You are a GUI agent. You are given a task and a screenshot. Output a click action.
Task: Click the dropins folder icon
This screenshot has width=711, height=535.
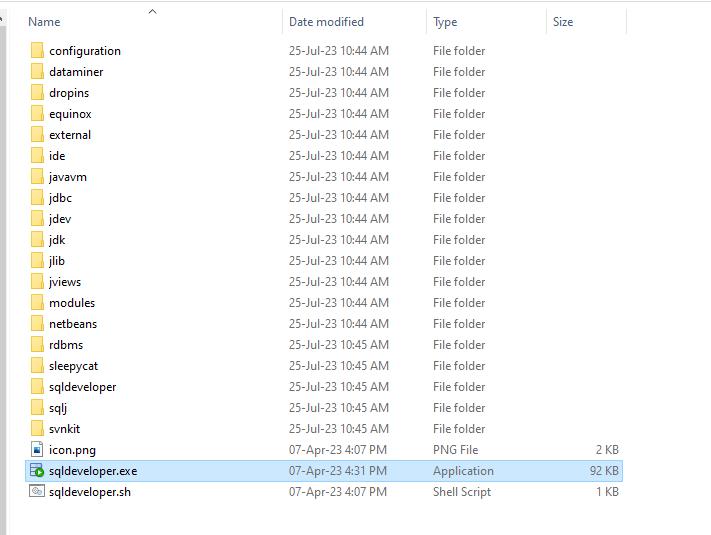click(37, 92)
